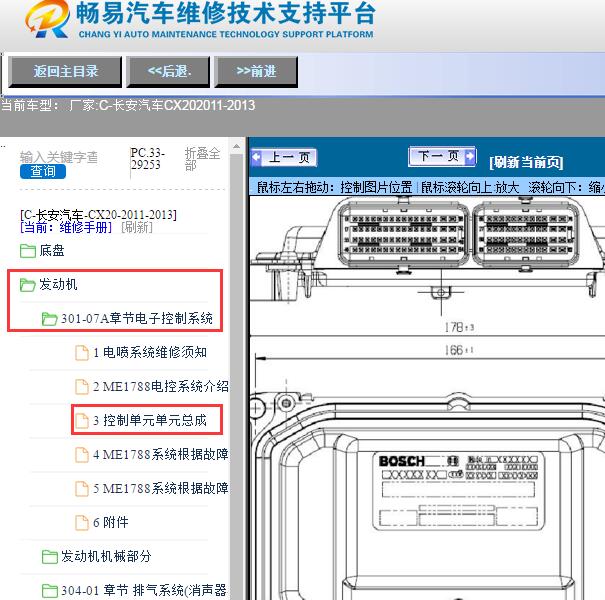Open 1 电喷系统维修须知 page
Viewport: 605px width, 600px height.
[x=150, y=353]
